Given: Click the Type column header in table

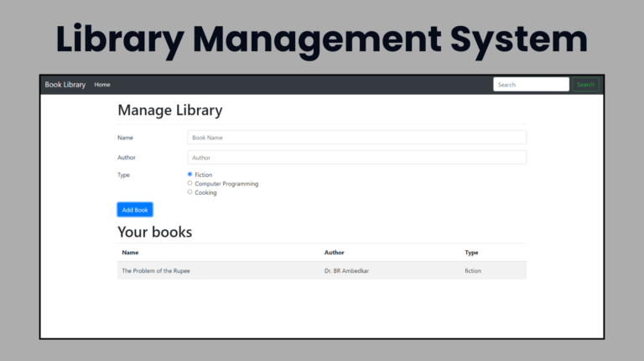Looking at the screenshot, I should tap(471, 252).
